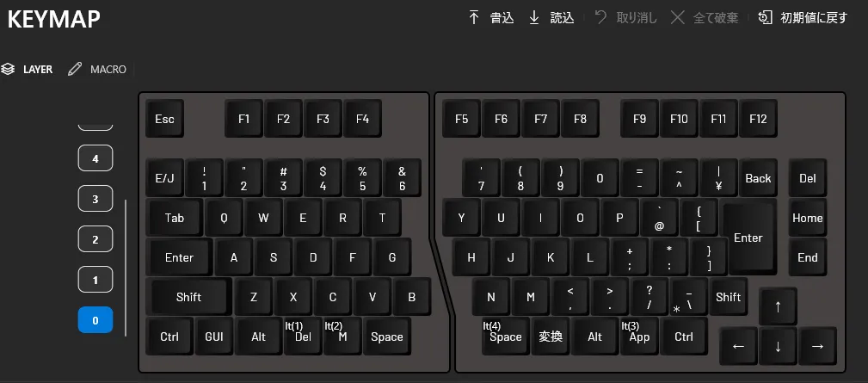868x383 pixels.
Task: Select layer 1 button
Action: point(95,280)
